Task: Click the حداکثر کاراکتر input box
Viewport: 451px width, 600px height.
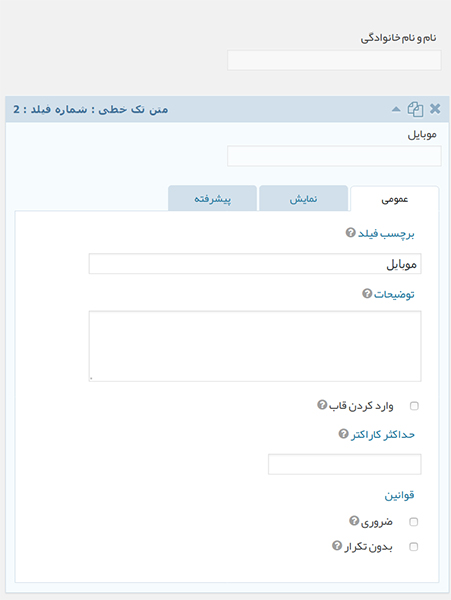Action: (x=345, y=464)
